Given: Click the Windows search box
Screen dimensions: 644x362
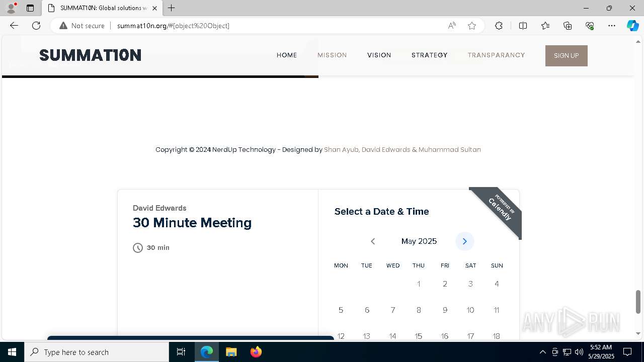Looking at the screenshot, I should point(97,352).
